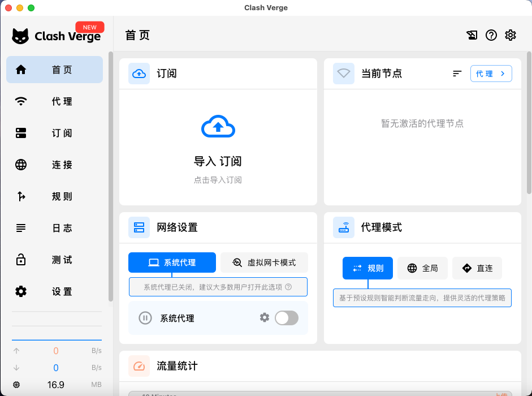Open settings via top-right gear icon
The image size is (532, 396).
point(511,35)
